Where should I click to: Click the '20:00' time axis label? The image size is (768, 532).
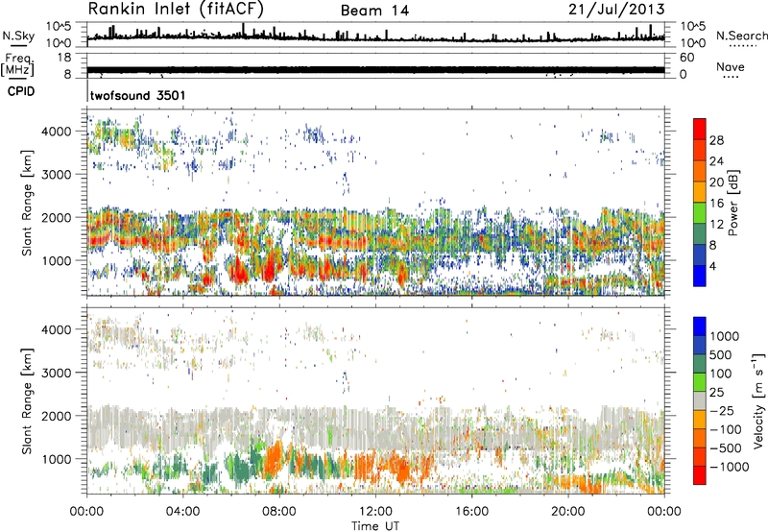click(x=568, y=512)
